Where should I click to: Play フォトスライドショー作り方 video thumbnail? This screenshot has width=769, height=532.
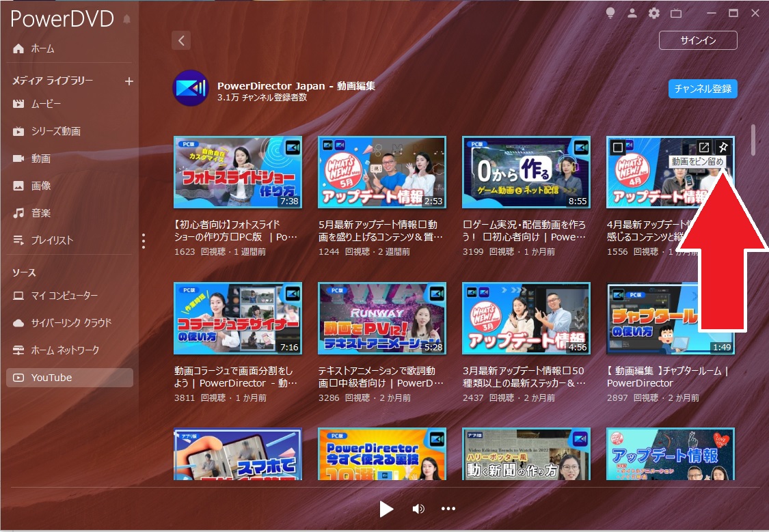pos(238,172)
